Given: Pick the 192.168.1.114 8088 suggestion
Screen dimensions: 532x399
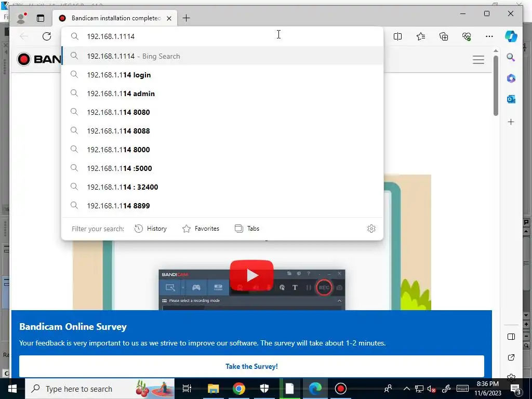Looking at the screenshot, I should [222, 131].
